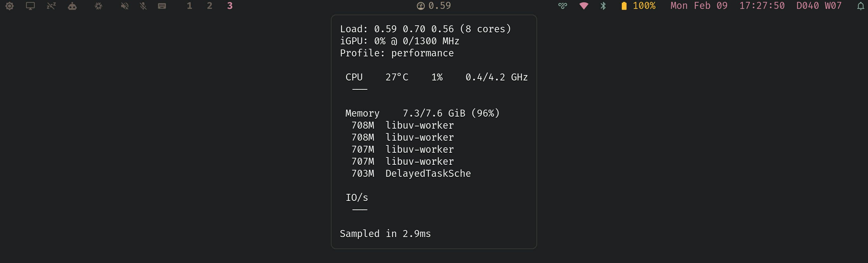The height and width of the screenshot is (263, 868).
Task: Click the D040 W07 day-week label
Action: (x=819, y=6)
